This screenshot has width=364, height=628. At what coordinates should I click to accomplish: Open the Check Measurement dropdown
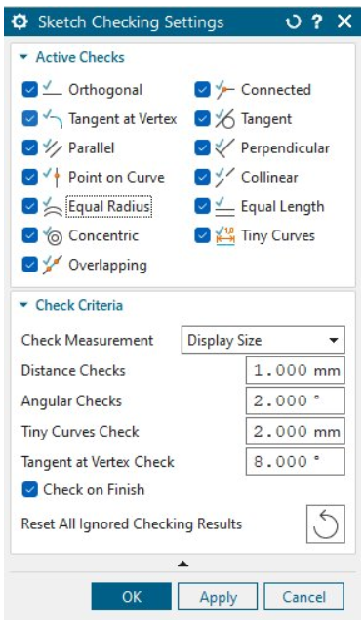[x=263, y=340]
